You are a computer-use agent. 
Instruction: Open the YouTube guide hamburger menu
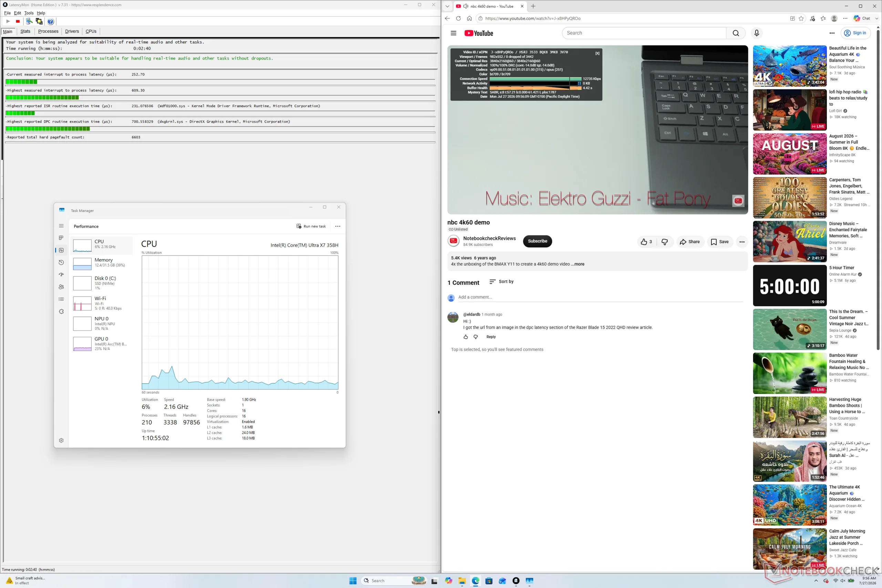click(453, 33)
